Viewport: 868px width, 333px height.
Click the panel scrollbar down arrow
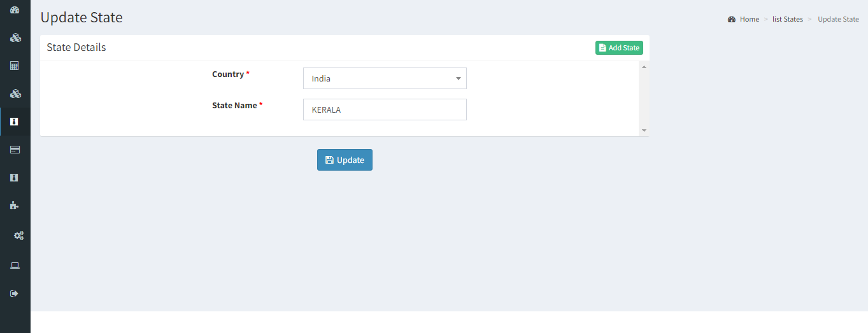(644, 131)
